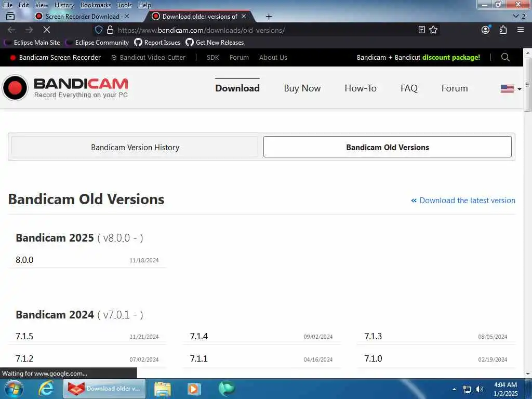Image resolution: width=532 pixels, height=399 pixels.
Task: Open the File menu
Action: tap(7, 5)
